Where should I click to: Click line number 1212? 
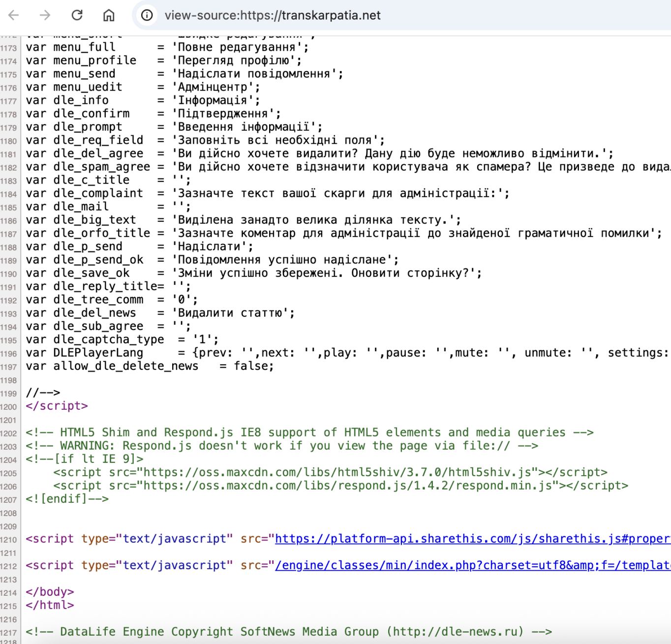click(x=8, y=566)
